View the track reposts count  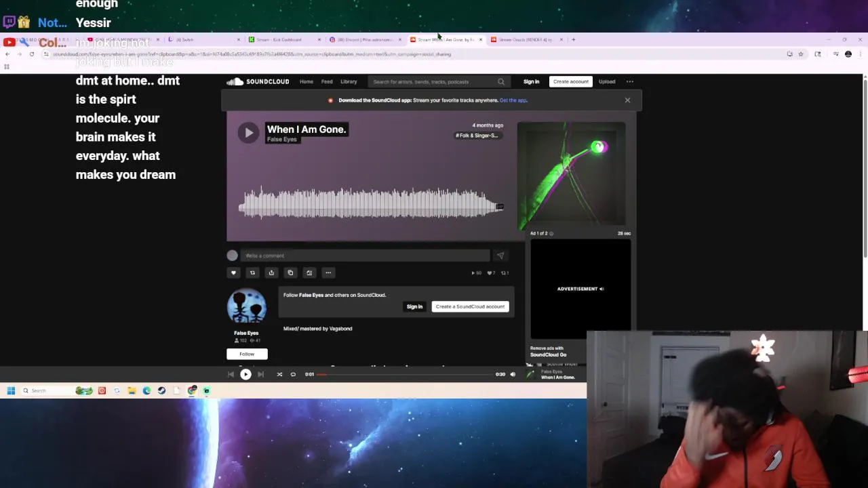[x=505, y=273]
